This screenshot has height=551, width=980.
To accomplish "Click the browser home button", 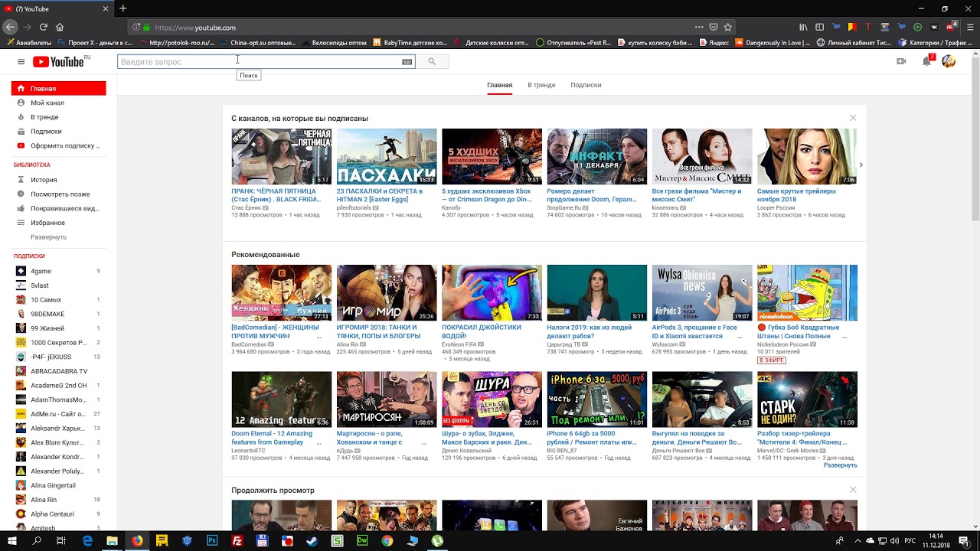I will [60, 27].
